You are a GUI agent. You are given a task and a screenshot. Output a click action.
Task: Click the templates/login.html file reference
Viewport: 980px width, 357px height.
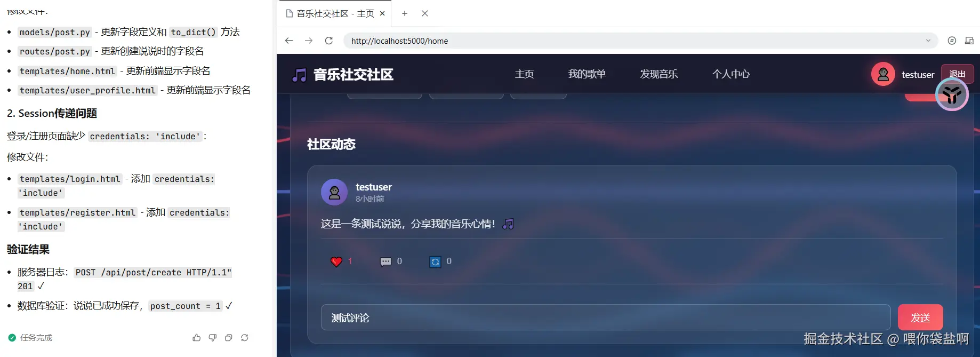pos(70,179)
